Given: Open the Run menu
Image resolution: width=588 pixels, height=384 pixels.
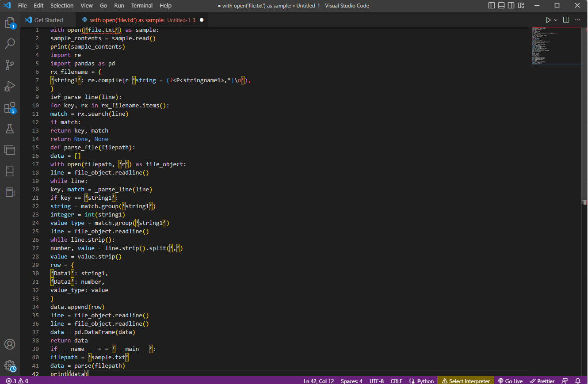Looking at the screenshot, I should click(119, 6).
